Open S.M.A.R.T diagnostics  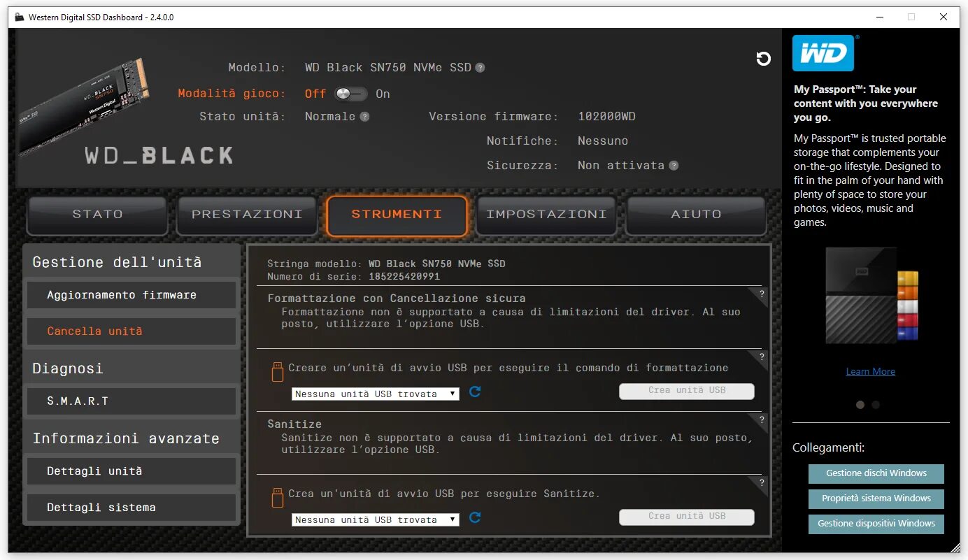click(x=131, y=401)
